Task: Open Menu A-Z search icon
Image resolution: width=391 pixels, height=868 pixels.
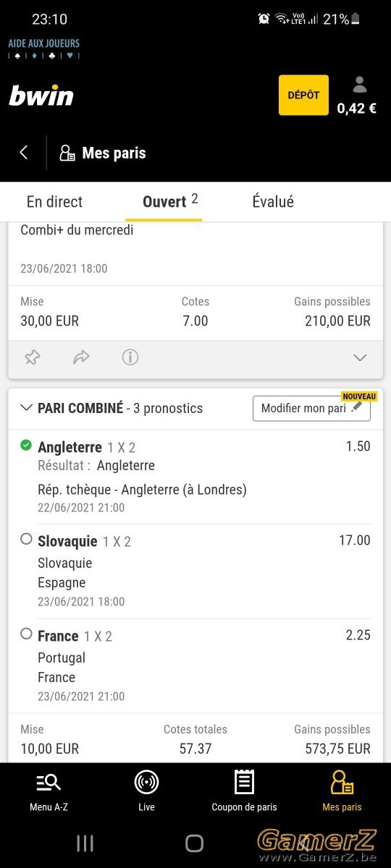Action: click(x=49, y=782)
